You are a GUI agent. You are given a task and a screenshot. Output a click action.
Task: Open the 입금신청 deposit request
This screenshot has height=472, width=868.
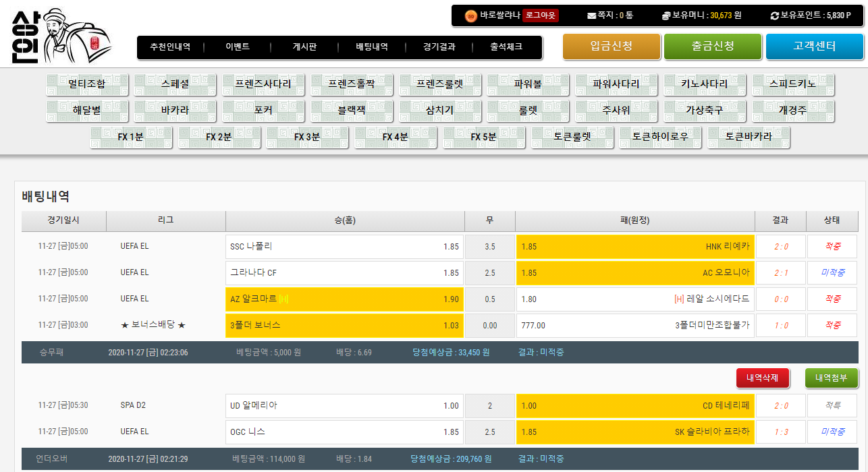(611, 47)
